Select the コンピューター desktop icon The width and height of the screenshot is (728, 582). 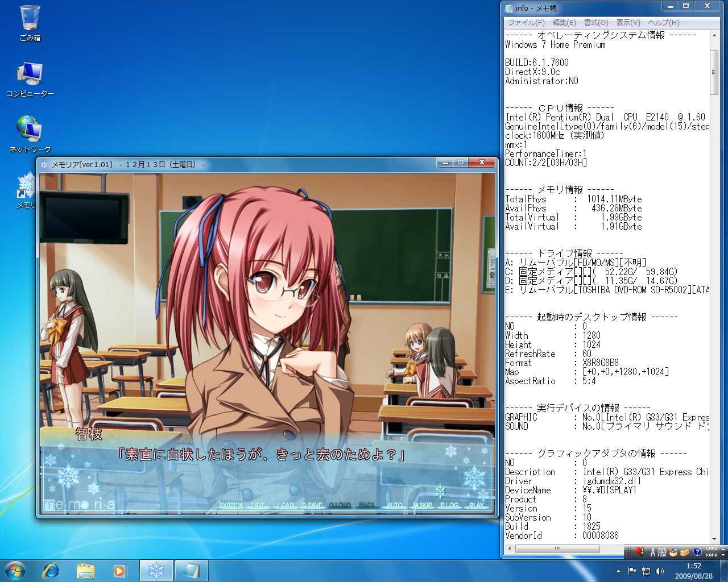[x=30, y=80]
